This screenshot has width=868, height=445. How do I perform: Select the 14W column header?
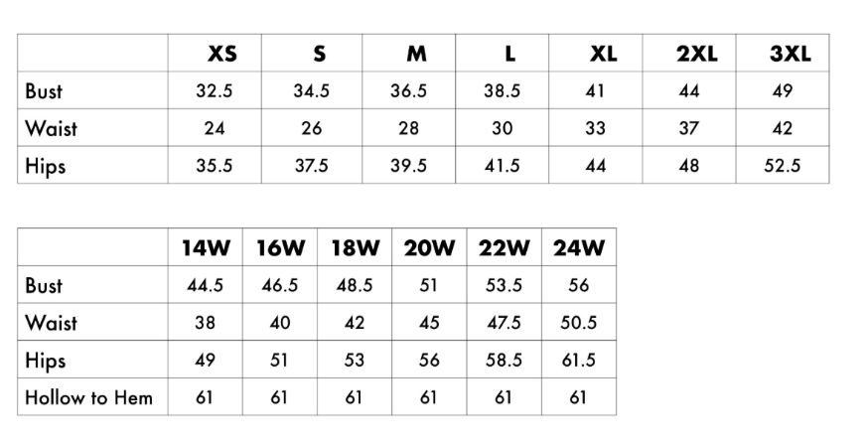pos(205,247)
